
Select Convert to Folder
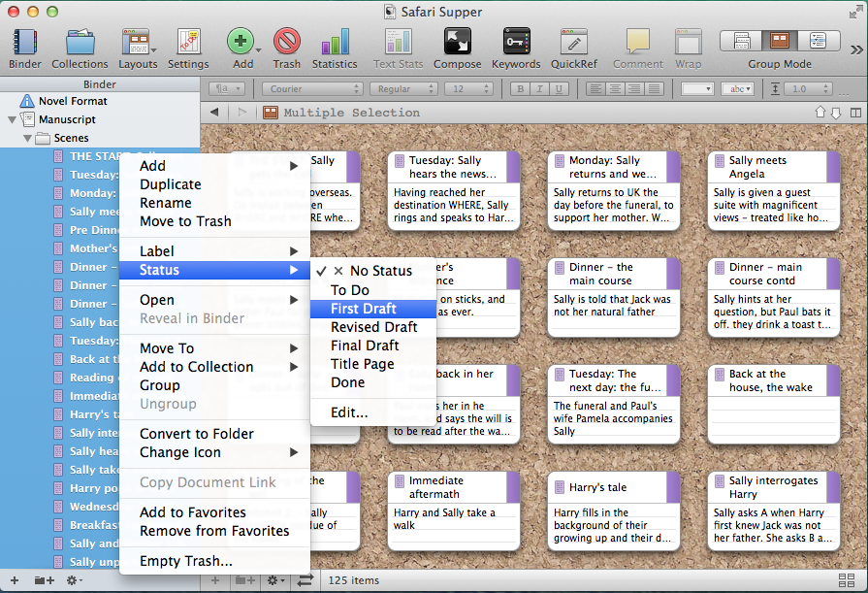coord(214,434)
